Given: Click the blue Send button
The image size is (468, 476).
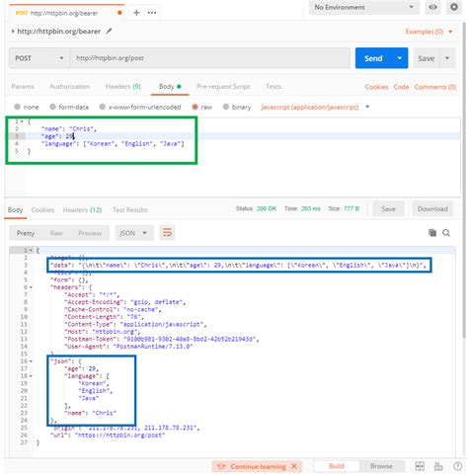Looking at the screenshot, I should pos(373,58).
